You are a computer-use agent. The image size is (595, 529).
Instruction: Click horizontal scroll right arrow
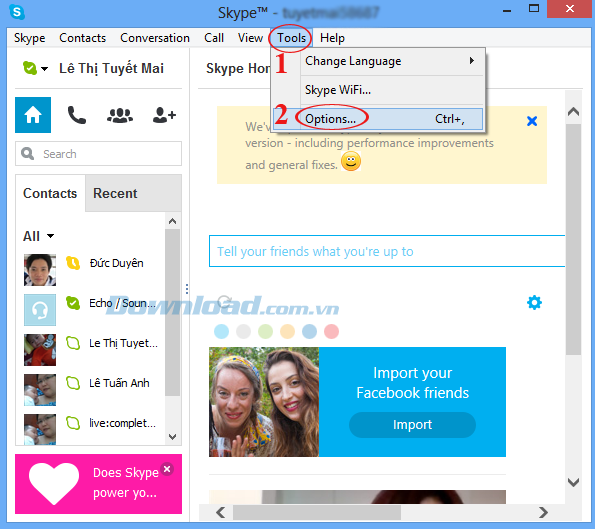coord(543,512)
